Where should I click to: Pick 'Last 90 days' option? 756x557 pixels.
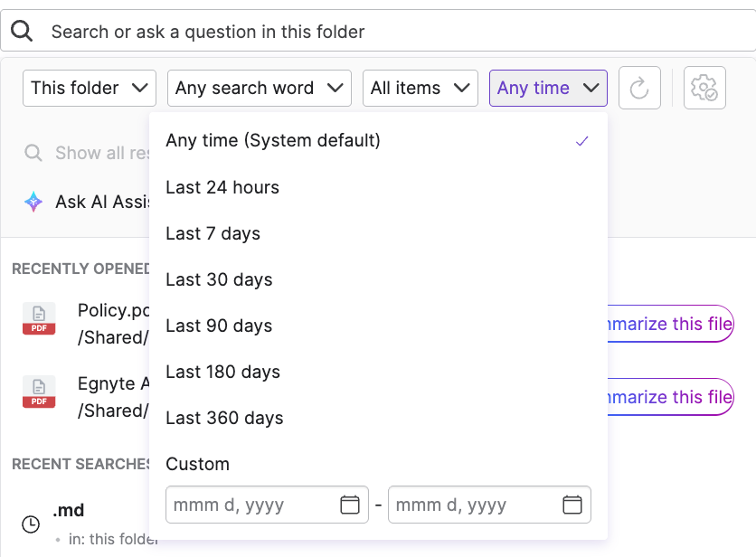tap(379, 326)
